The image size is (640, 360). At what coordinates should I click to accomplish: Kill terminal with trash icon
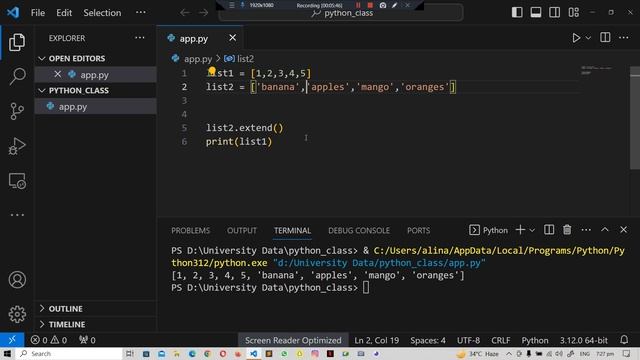click(567, 230)
